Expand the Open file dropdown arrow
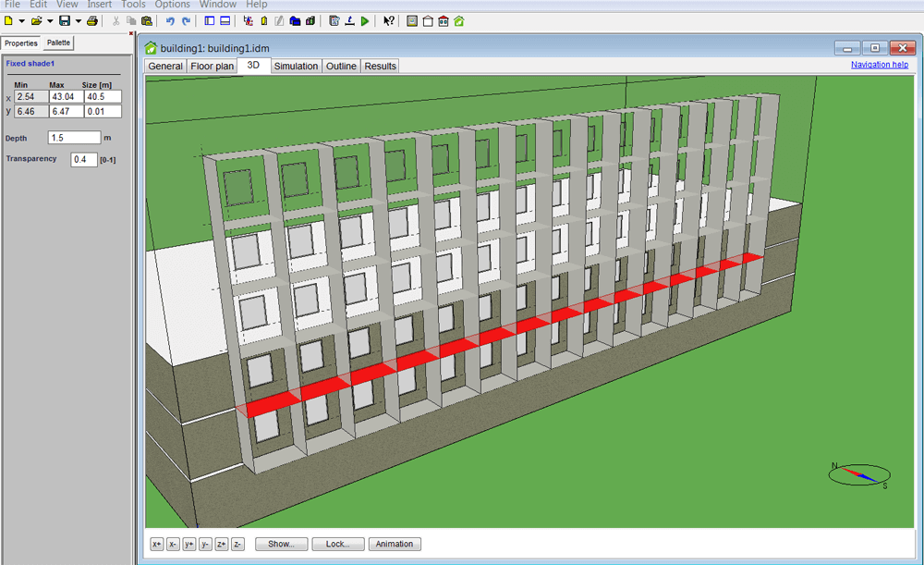924x565 pixels. (x=50, y=20)
